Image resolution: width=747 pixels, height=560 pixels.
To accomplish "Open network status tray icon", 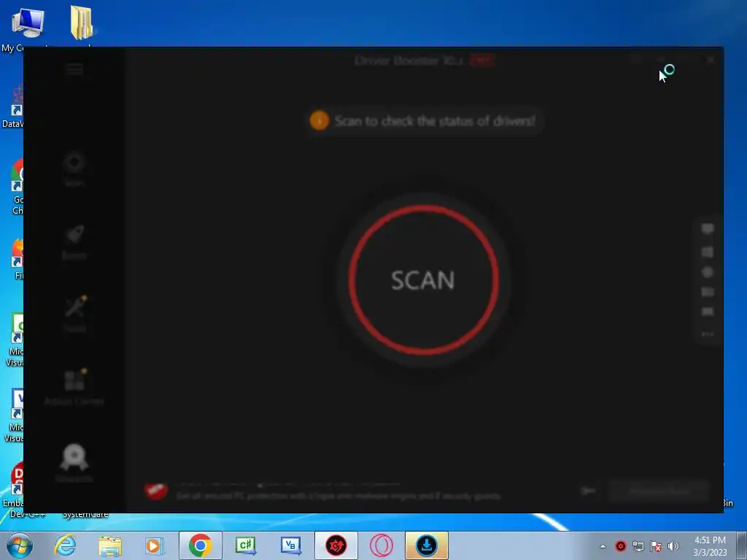I will 638,546.
